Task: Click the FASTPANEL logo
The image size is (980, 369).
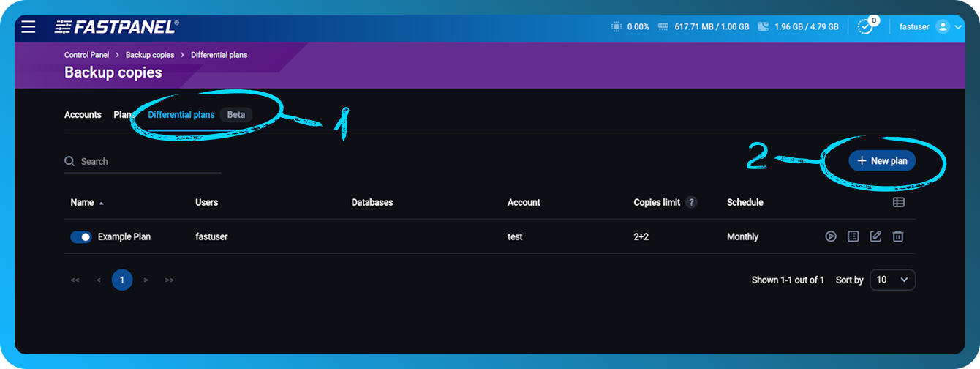Action: click(116, 27)
